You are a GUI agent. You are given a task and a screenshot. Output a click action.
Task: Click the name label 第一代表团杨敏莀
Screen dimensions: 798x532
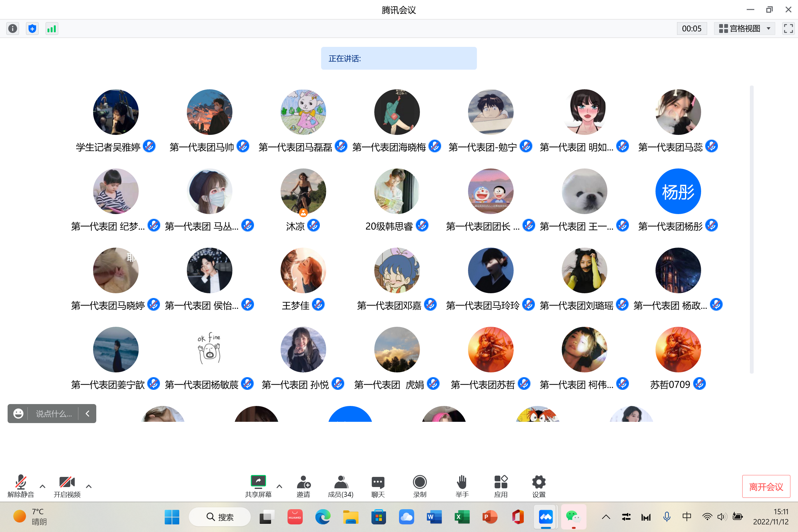point(201,384)
